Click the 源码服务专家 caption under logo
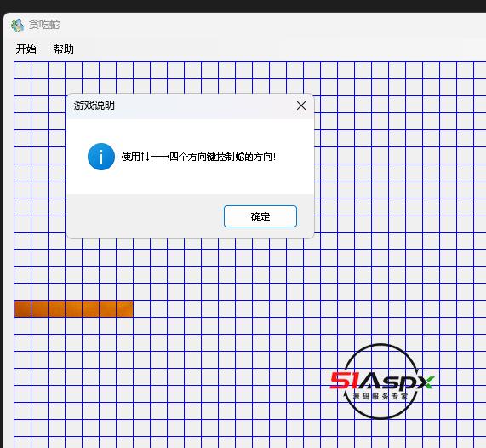This screenshot has height=448, width=486. click(x=380, y=396)
